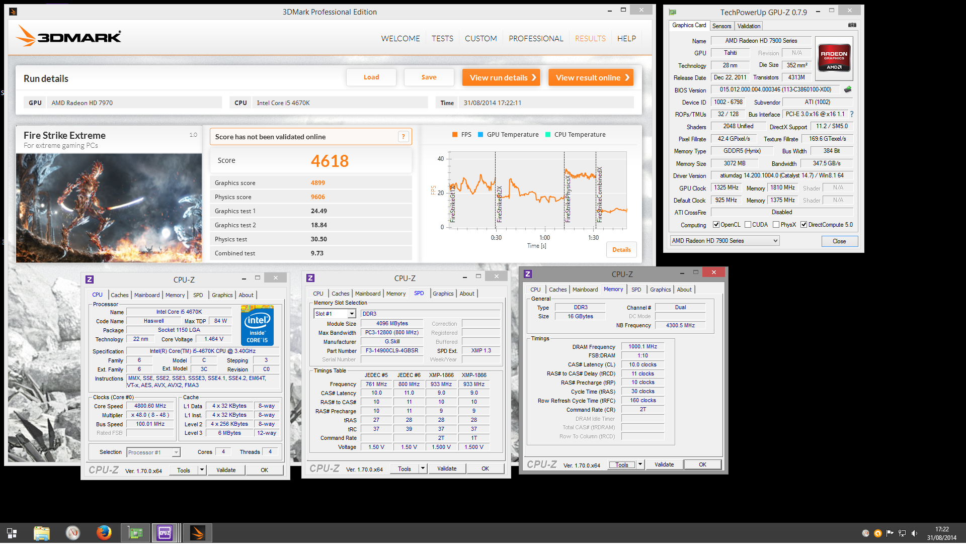Click Validate in the CPU-Z Memory window
This screenshot has width=966, height=560.
(x=664, y=464)
